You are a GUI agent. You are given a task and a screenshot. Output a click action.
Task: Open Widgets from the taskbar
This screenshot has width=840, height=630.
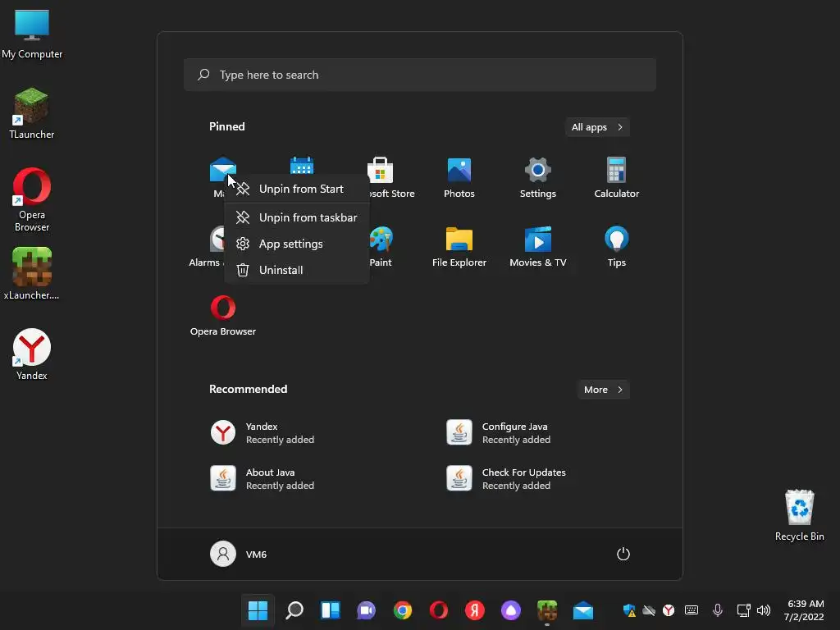(331, 610)
